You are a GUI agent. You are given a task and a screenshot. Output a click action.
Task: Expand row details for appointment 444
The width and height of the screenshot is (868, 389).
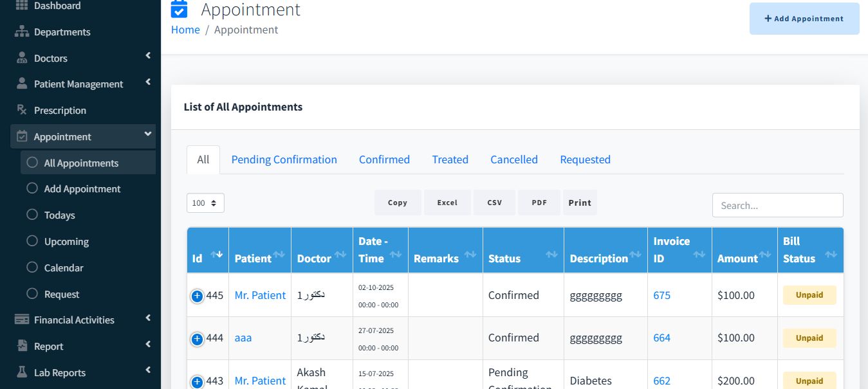(x=197, y=338)
